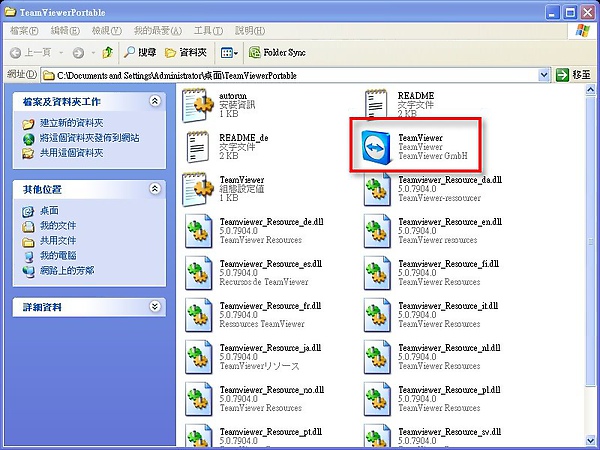
Task: Open the 說明(H) Help menu
Action: (250, 31)
